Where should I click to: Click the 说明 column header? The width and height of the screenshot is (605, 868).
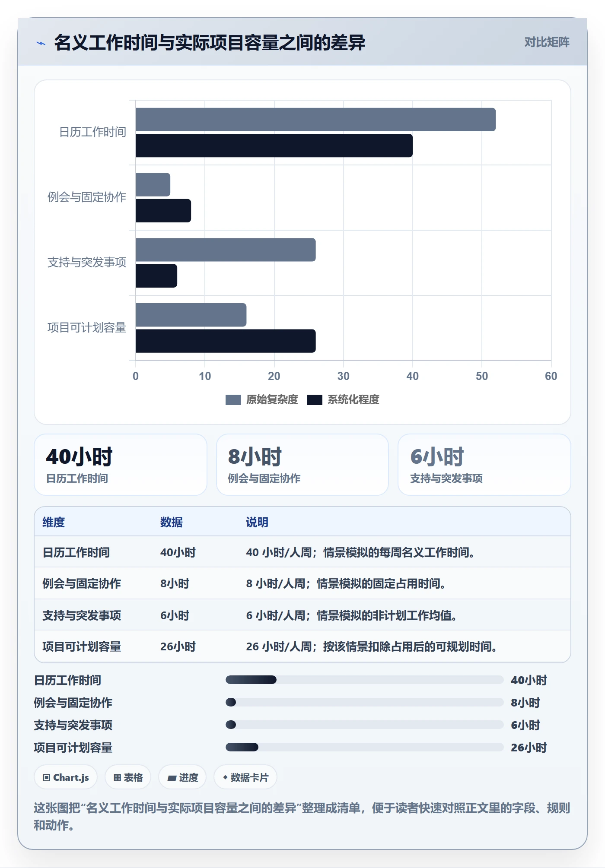[257, 522]
